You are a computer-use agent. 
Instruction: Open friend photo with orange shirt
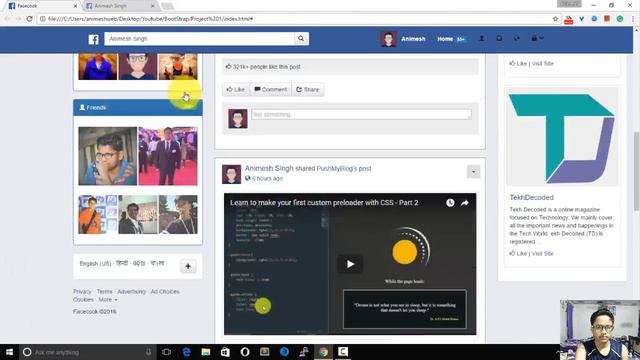point(98,215)
